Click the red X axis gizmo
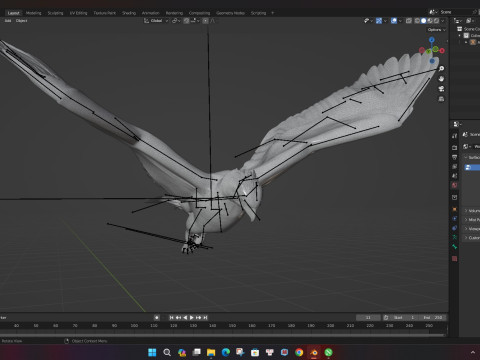 pyautogui.click(x=442, y=51)
